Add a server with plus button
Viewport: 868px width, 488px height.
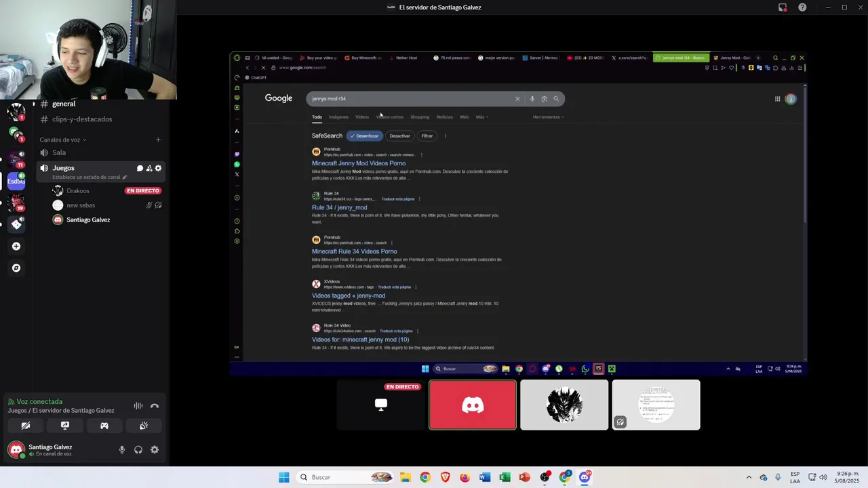[16, 246]
